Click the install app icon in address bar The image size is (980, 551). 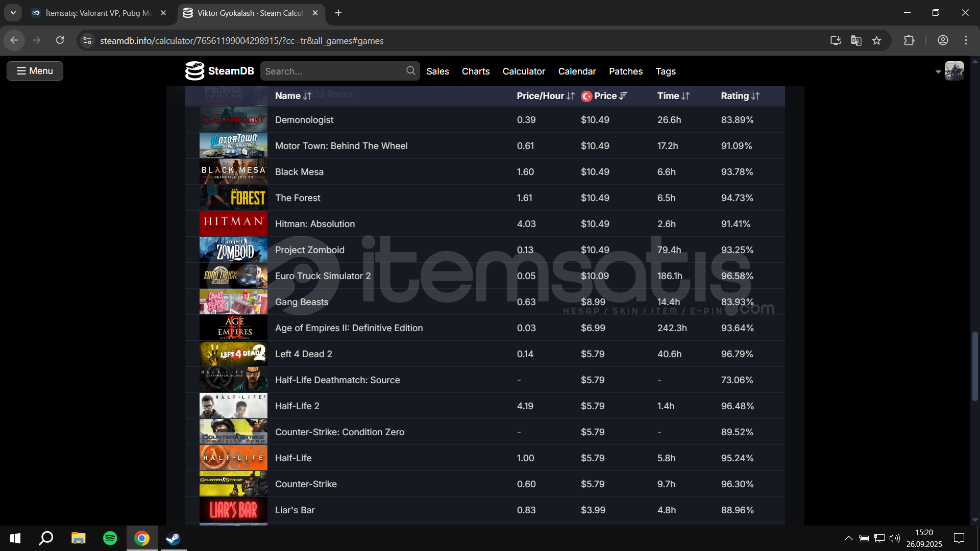(x=836, y=40)
